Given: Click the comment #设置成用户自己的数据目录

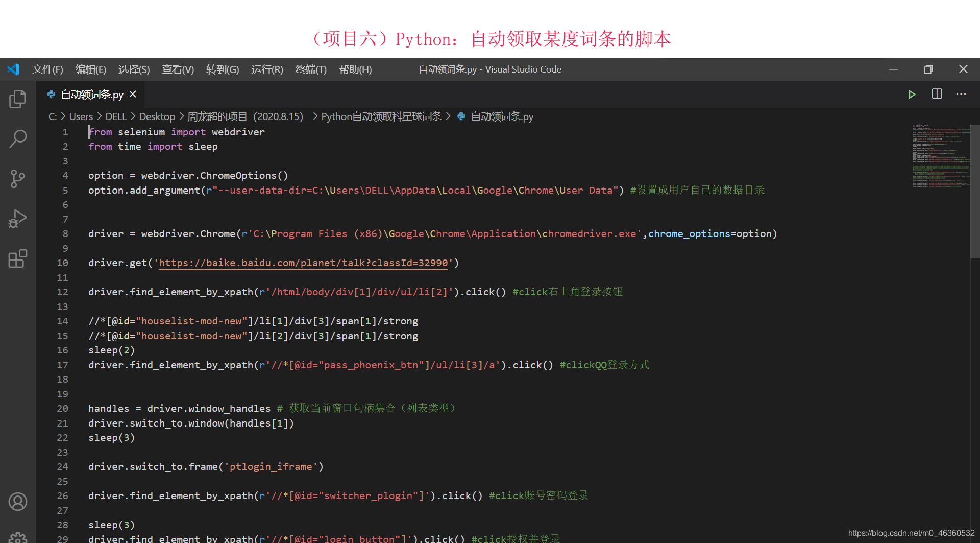Looking at the screenshot, I should click(697, 190).
